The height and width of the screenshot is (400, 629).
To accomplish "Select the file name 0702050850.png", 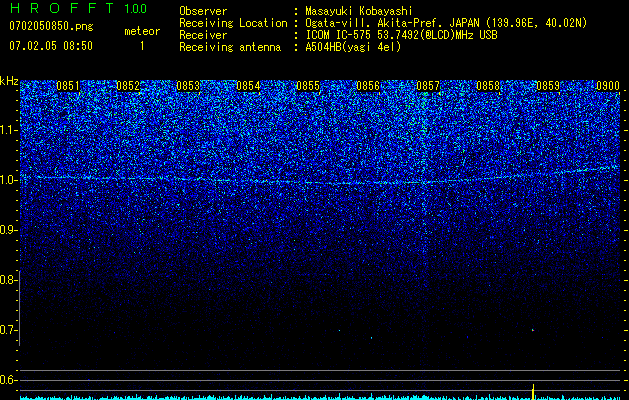I will [x=51, y=27].
